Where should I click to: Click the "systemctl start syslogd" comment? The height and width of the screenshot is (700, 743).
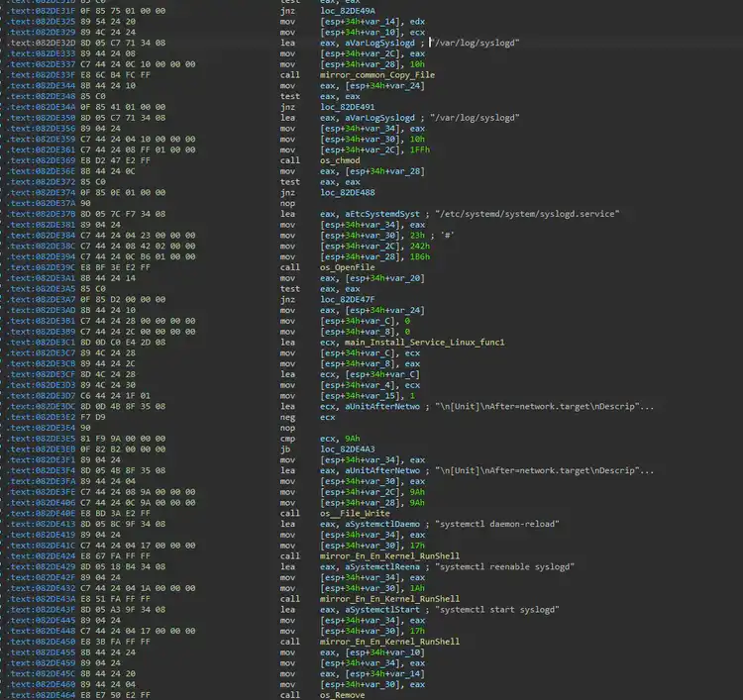[501, 609]
